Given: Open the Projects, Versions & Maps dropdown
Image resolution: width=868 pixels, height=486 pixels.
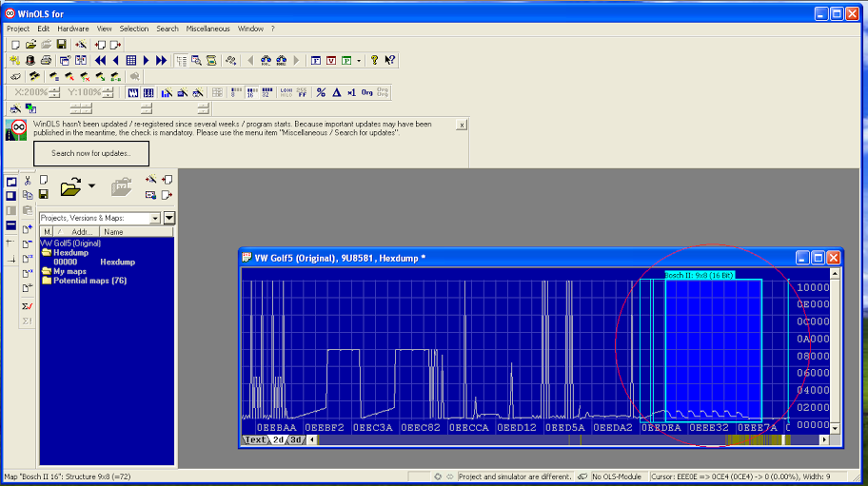Looking at the screenshot, I should tap(155, 218).
